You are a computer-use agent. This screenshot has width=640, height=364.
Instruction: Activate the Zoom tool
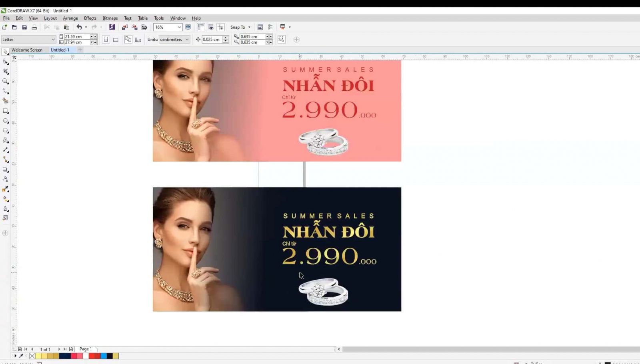(x=5, y=81)
